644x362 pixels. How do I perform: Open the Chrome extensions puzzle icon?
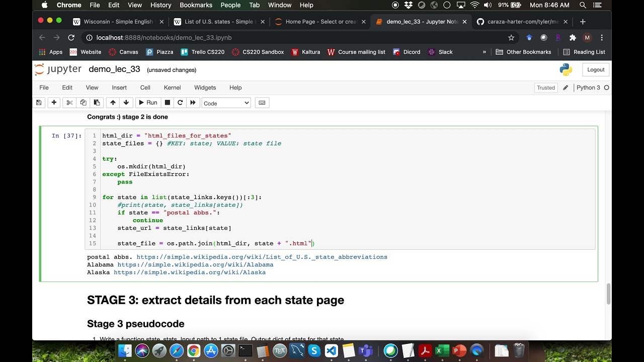[573, 38]
